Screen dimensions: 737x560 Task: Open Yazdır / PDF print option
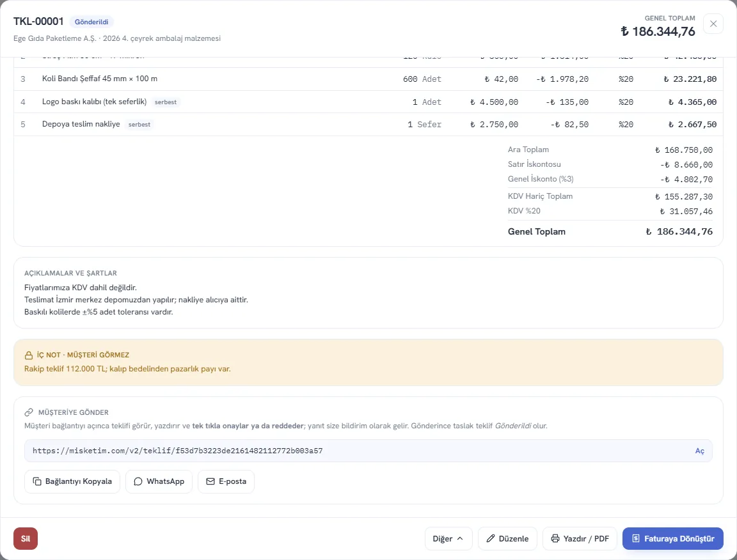pos(580,539)
